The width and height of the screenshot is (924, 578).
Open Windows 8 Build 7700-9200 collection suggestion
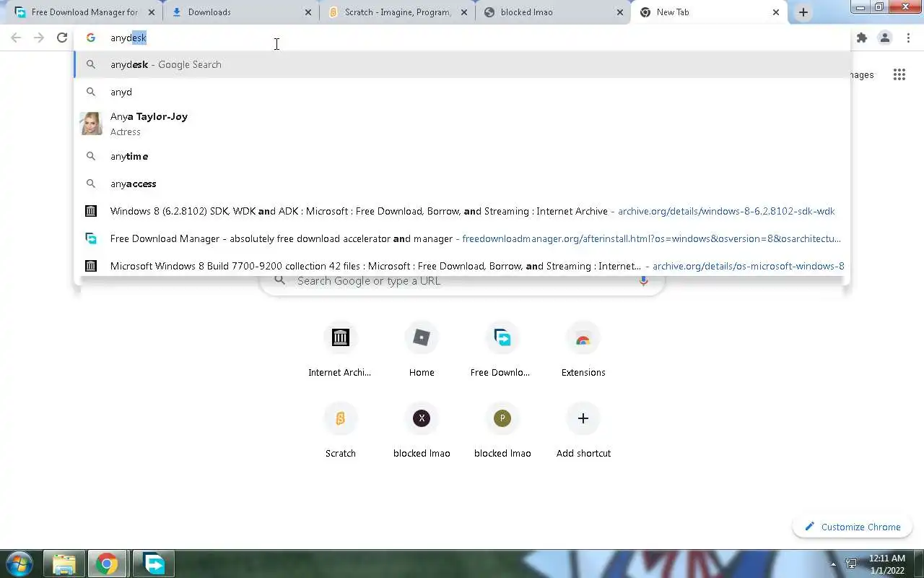pyautogui.click(x=462, y=264)
